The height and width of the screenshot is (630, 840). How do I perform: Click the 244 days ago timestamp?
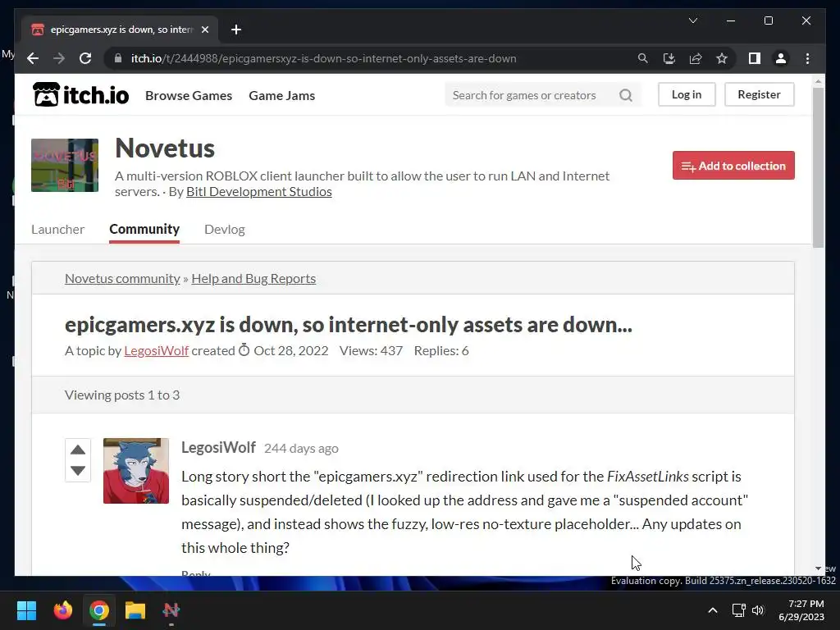[x=301, y=449]
